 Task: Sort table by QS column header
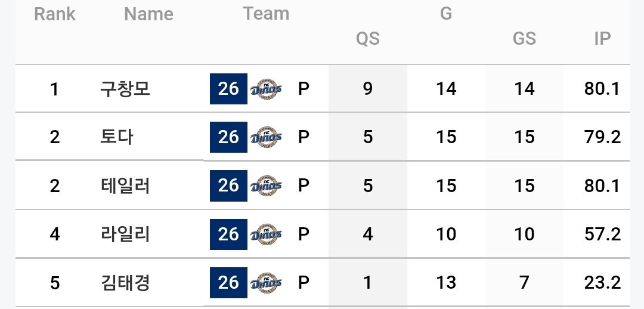click(x=367, y=39)
